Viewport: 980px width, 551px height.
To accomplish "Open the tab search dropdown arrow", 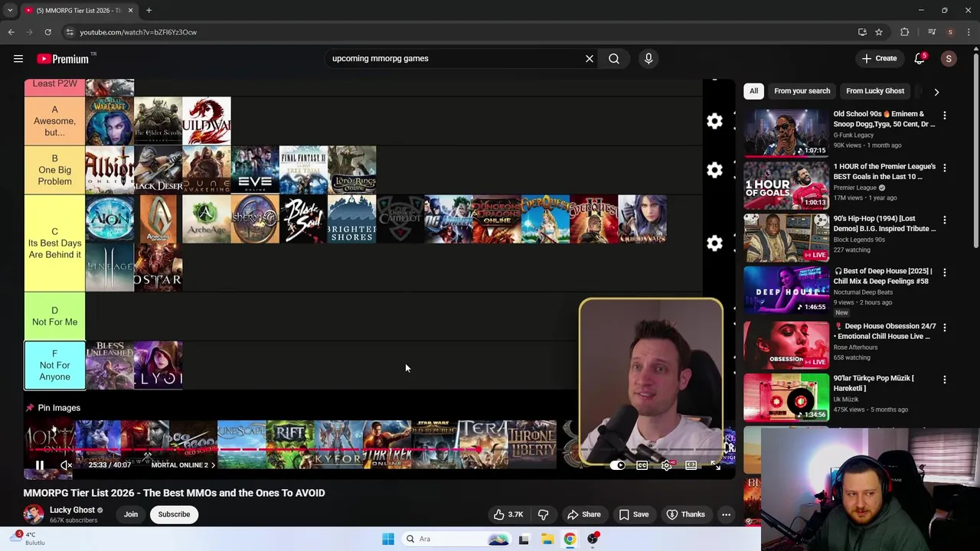I will point(11,11).
